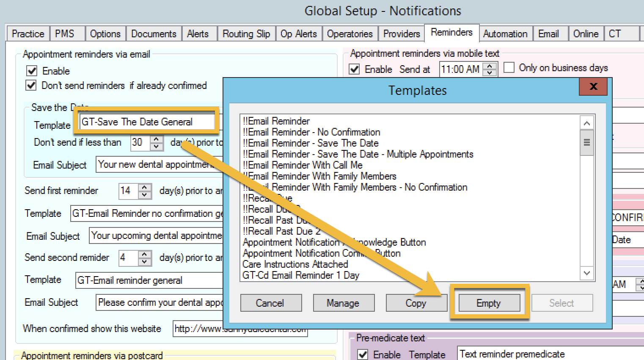Choose "Care Instructions Attached" from list
The height and width of the screenshot is (360, 644).
295,264
